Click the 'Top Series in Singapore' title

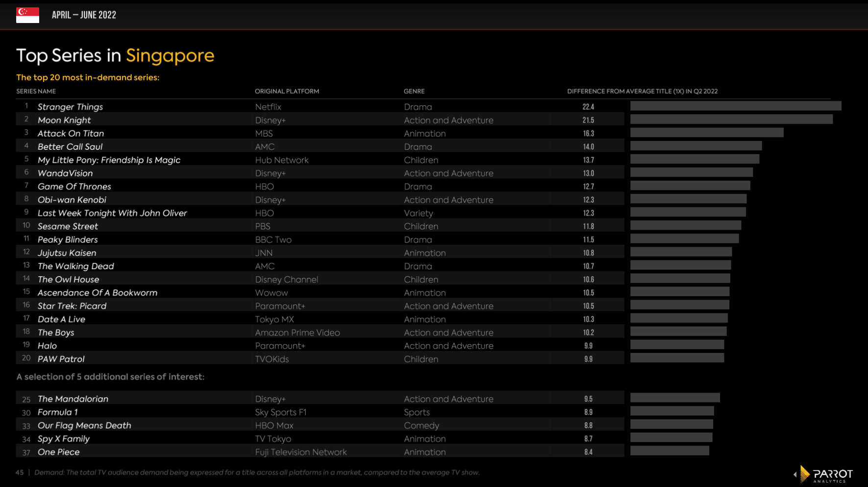[115, 56]
